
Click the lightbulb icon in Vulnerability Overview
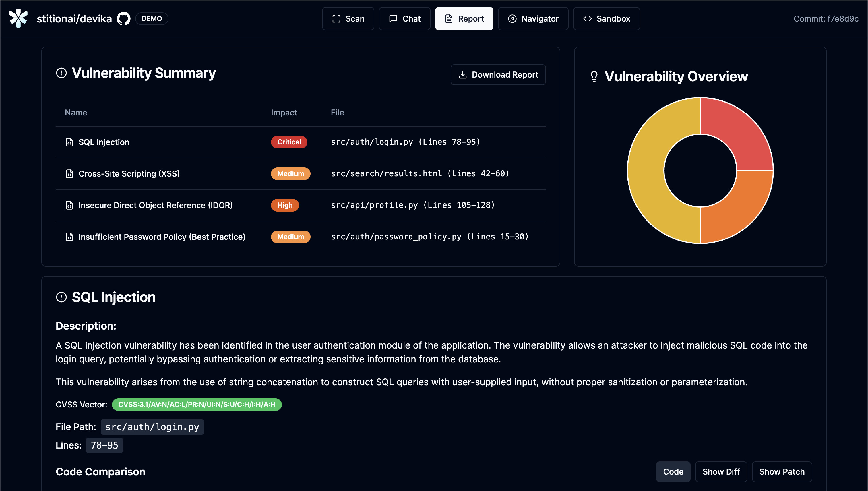[x=594, y=76]
